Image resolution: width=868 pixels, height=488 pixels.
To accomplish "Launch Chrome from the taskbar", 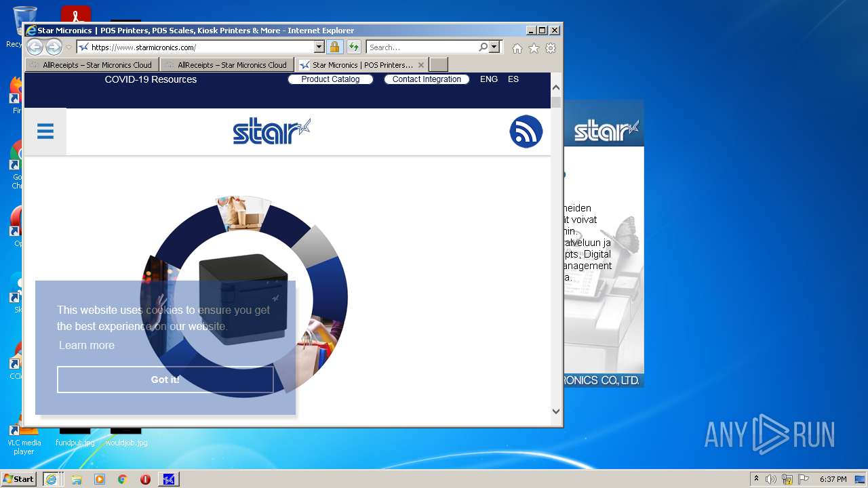I will point(123,479).
